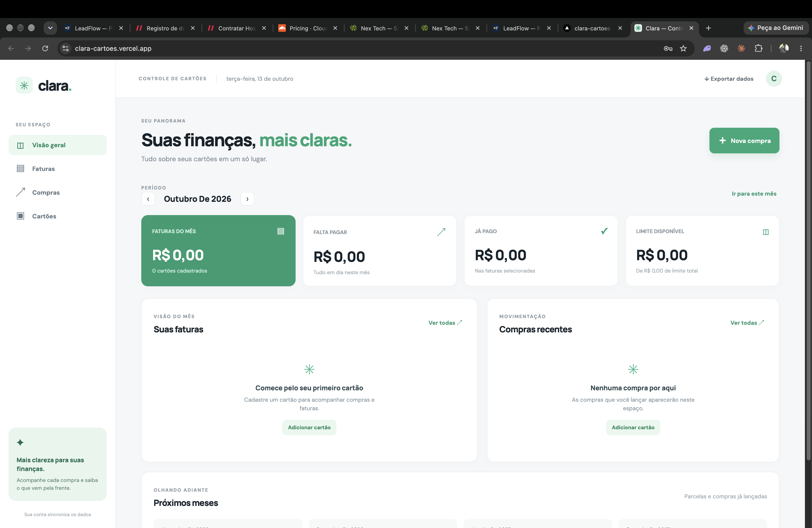
Task: Click the address bar URL field
Action: pyautogui.click(x=365, y=48)
